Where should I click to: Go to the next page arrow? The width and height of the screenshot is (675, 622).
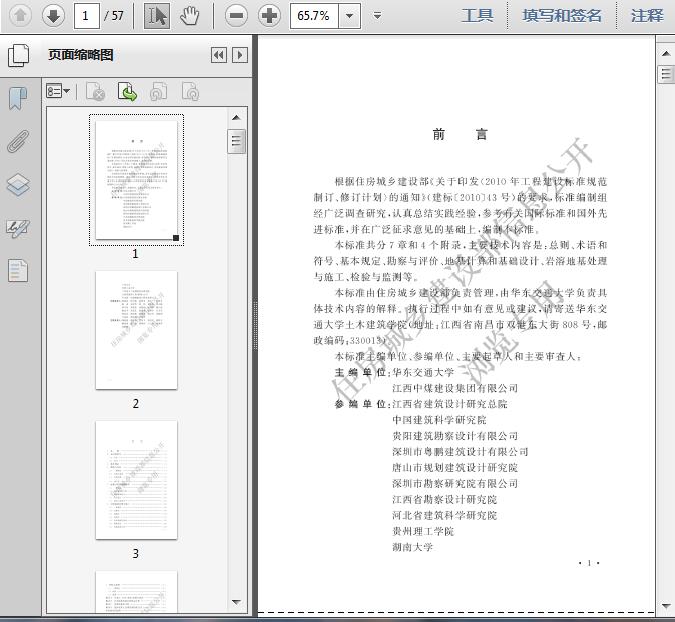tap(53, 15)
